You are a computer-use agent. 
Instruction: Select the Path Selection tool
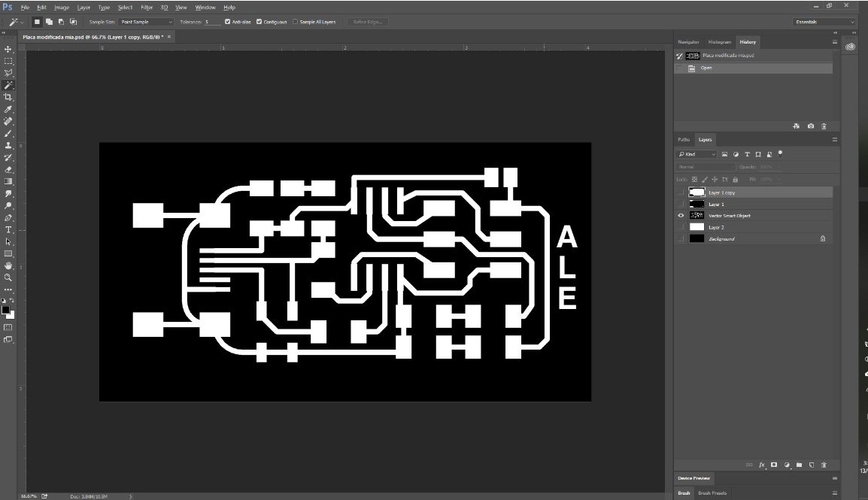tap(8, 241)
